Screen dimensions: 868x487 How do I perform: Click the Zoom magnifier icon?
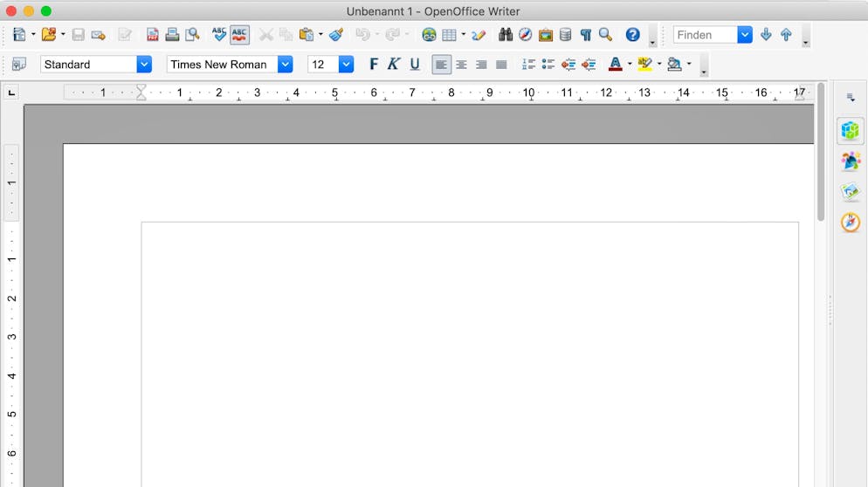click(606, 35)
